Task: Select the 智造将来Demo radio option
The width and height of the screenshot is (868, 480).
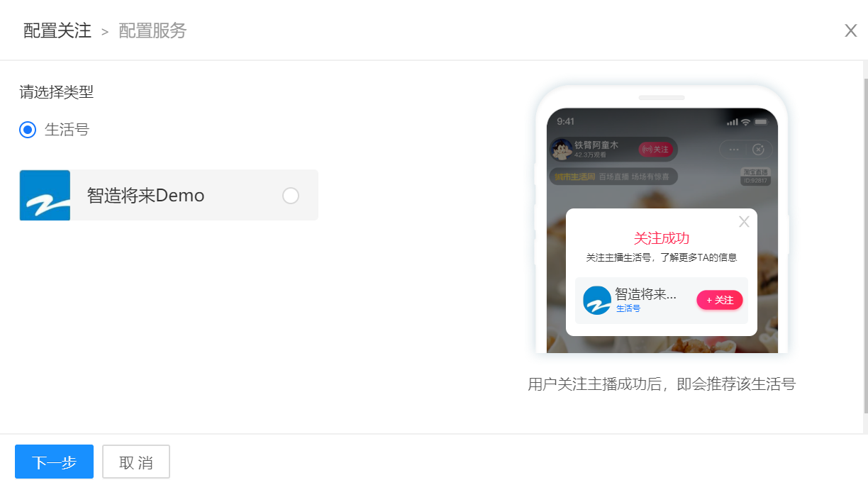Action: tap(291, 196)
